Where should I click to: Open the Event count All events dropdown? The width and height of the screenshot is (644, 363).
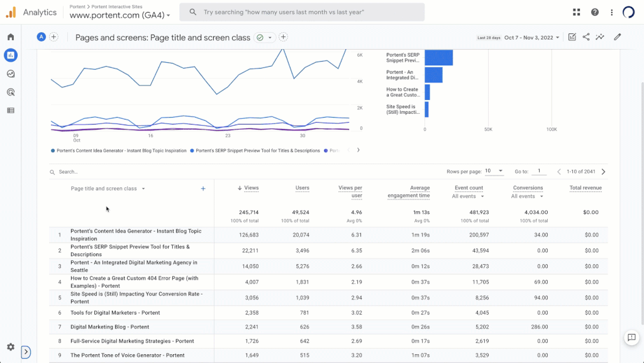tap(468, 196)
